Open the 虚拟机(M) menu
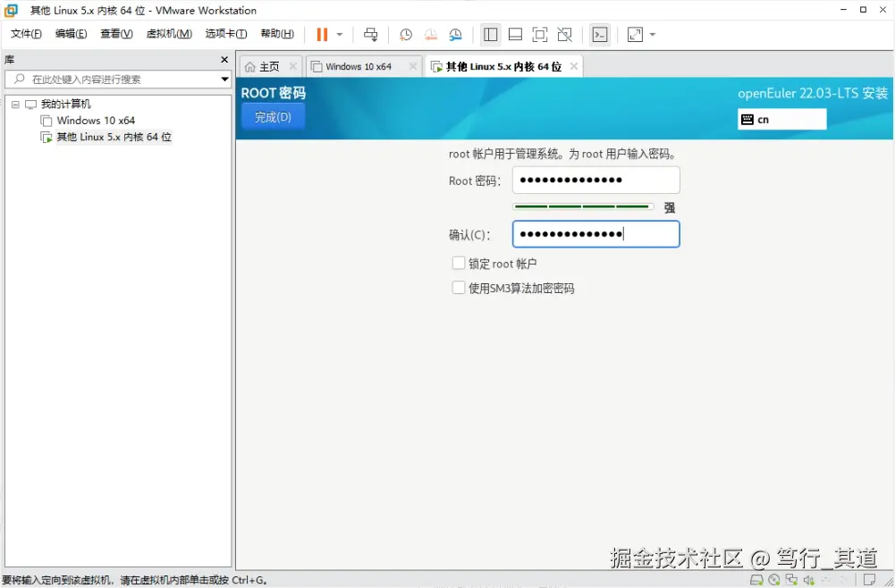This screenshot has width=895, height=588. click(169, 34)
